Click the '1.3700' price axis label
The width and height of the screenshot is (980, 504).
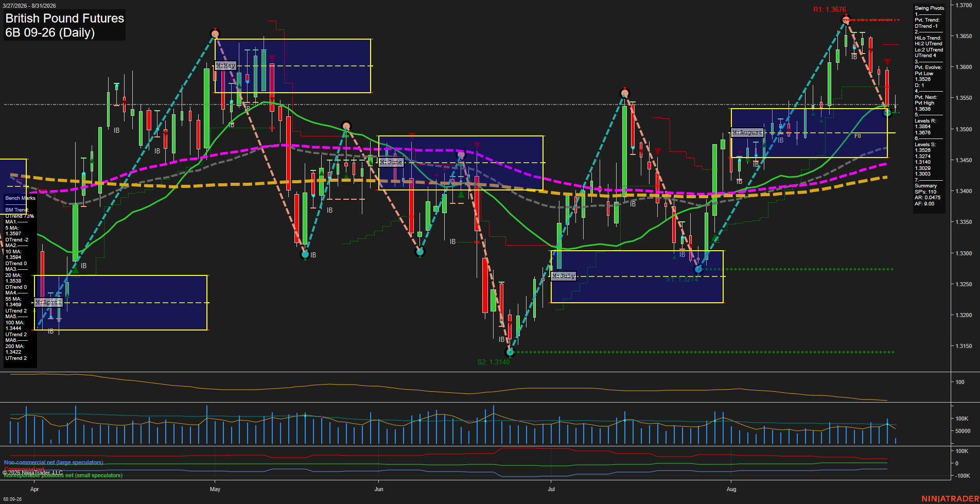coord(964,5)
